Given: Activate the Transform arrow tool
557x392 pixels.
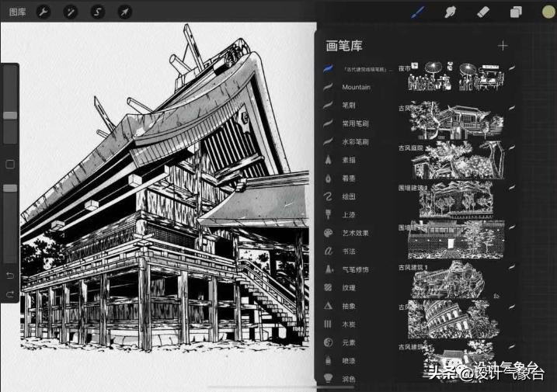Looking at the screenshot, I should pos(125,12).
